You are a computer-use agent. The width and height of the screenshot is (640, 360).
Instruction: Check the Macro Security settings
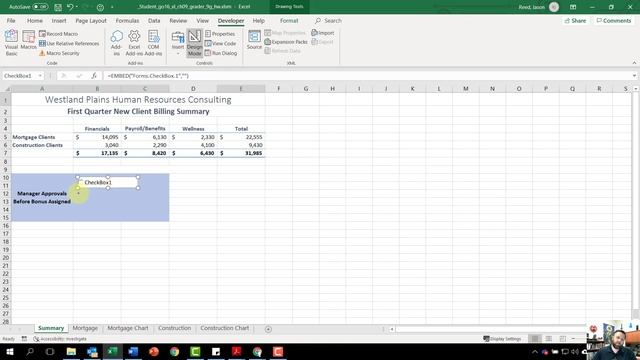[60, 53]
